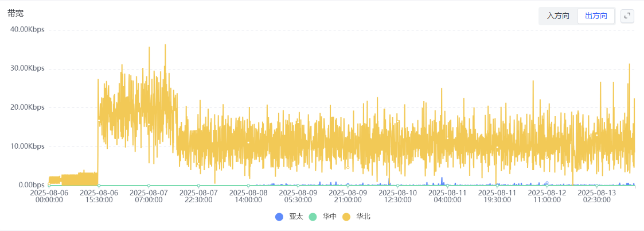Click the 带宽 chart title
This screenshot has width=644, height=231.
15,13
